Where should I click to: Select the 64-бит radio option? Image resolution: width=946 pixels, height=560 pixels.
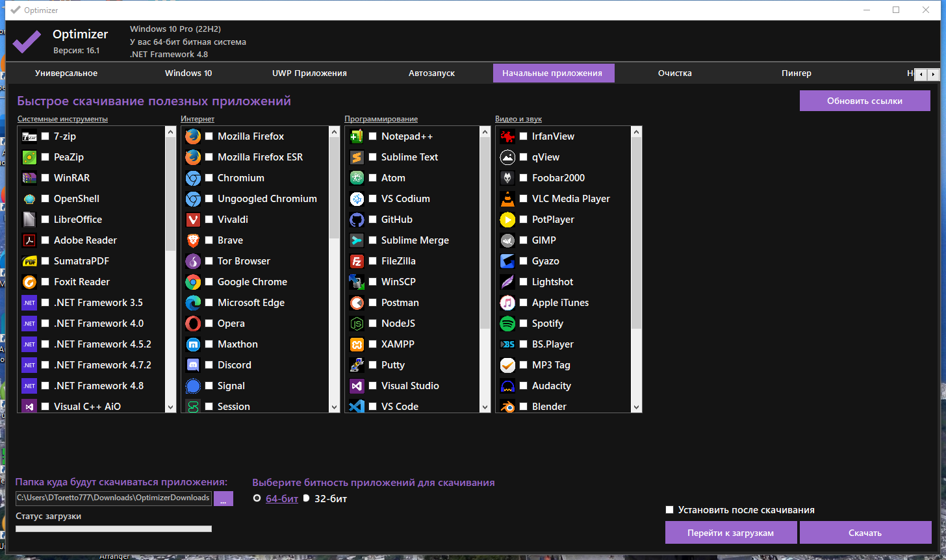(257, 498)
